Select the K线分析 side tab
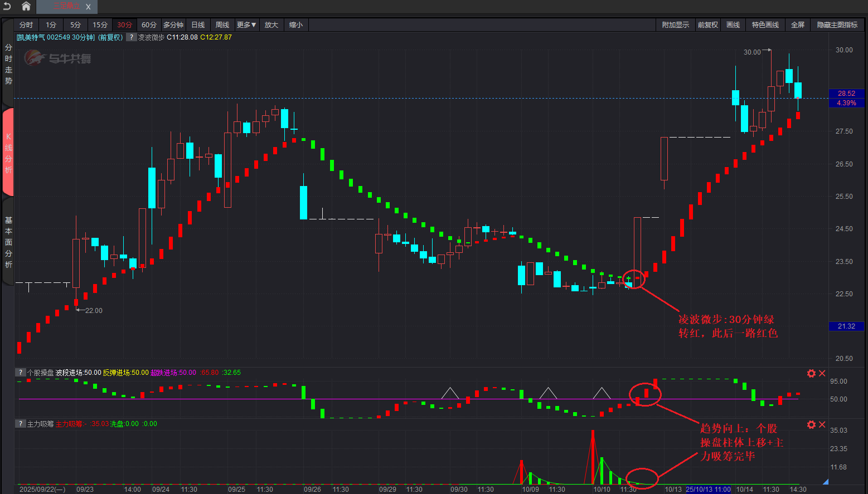Image resolution: width=868 pixels, height=494 pixels. click(x=8, y=153)
